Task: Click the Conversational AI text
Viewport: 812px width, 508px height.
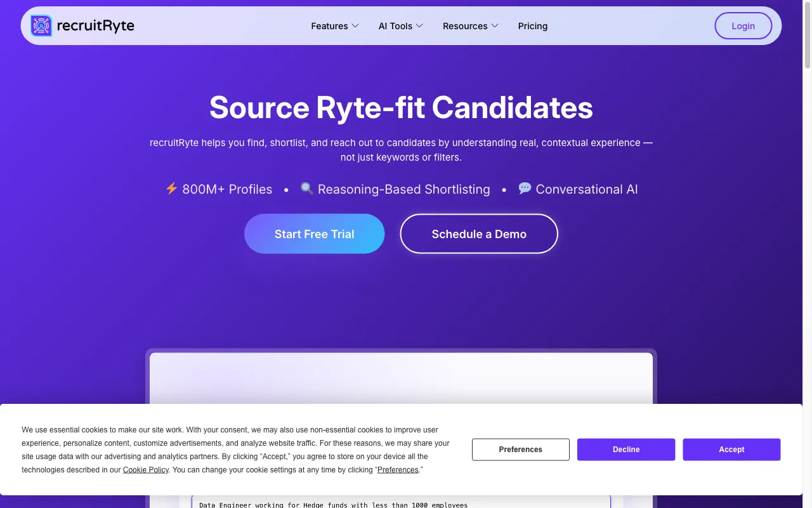Action: pos(587,189)
